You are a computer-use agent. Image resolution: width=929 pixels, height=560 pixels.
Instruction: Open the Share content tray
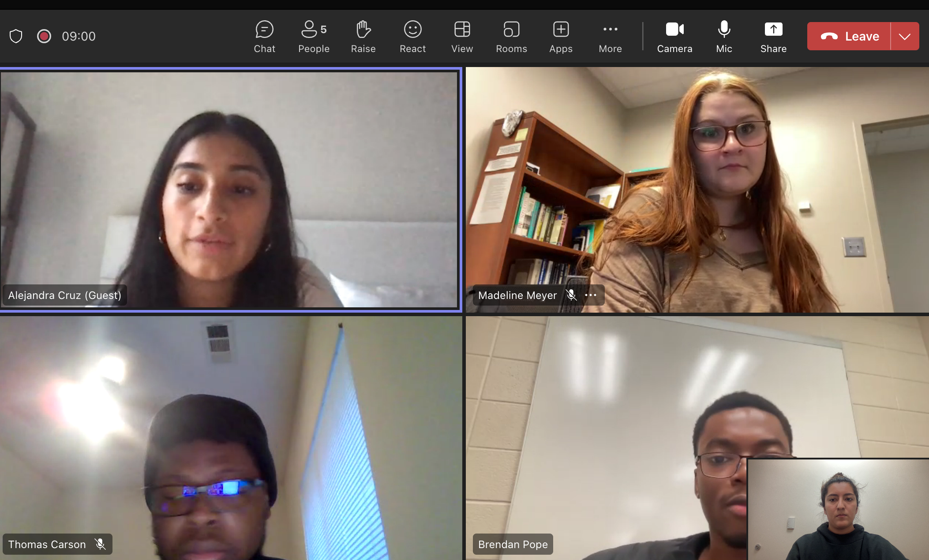[x=773, y=37]
